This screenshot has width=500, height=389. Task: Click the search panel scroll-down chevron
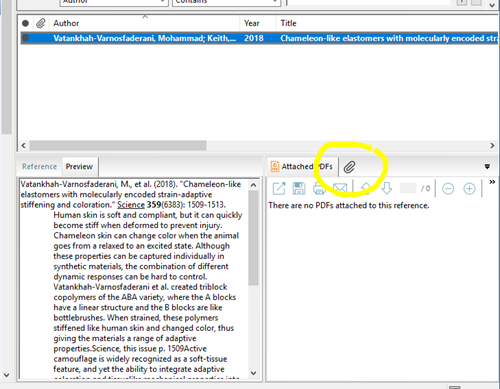click(492, 5)
